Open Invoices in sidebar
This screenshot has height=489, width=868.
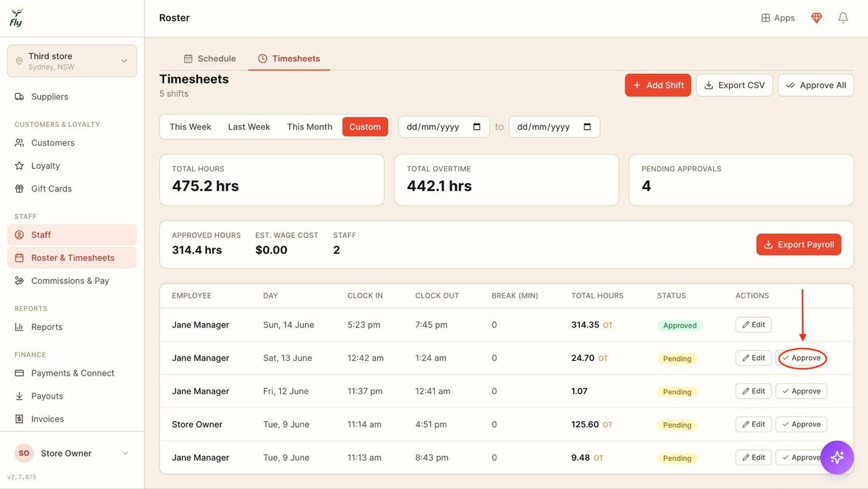(72, 419)
